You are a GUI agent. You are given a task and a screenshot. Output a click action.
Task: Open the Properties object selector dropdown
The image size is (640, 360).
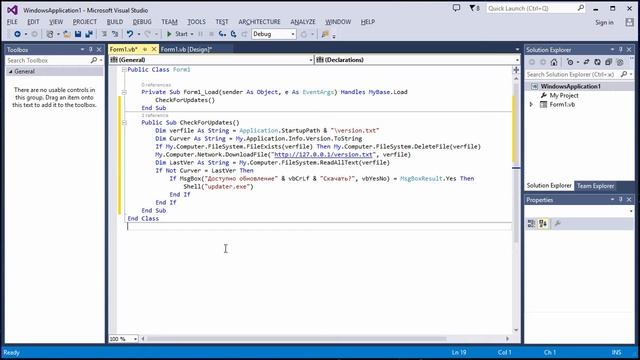[x=631, y=211]
